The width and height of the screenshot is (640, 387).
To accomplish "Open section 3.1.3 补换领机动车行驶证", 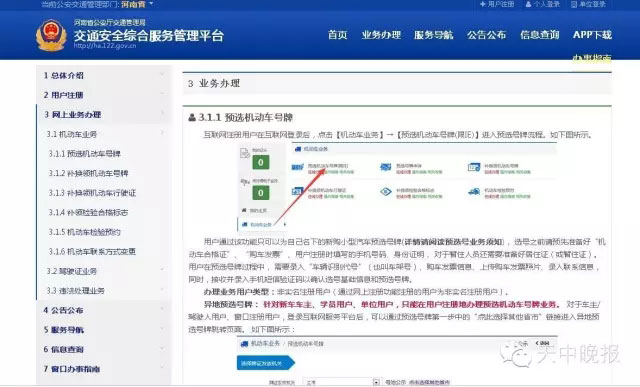I will pos(92,193).
